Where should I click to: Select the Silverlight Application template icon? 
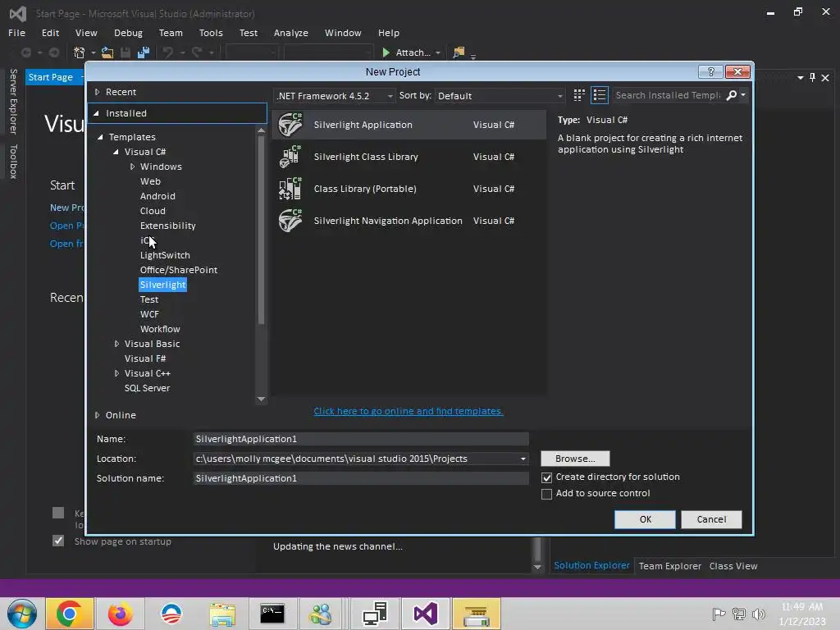tap(290, 125)
